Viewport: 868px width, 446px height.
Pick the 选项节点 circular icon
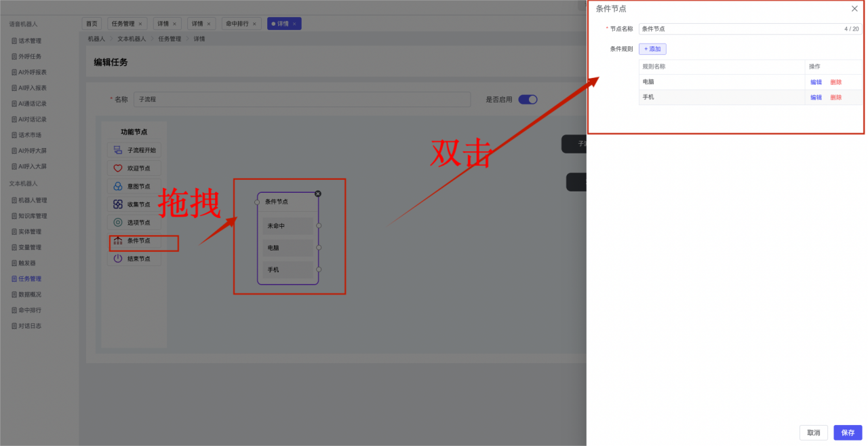118,223
